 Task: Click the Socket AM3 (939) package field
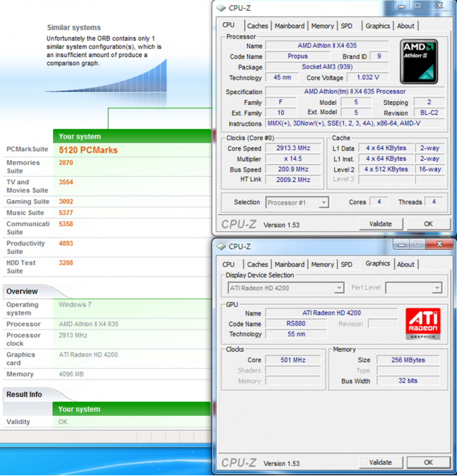pyautogui.click(x=327, y=67)
